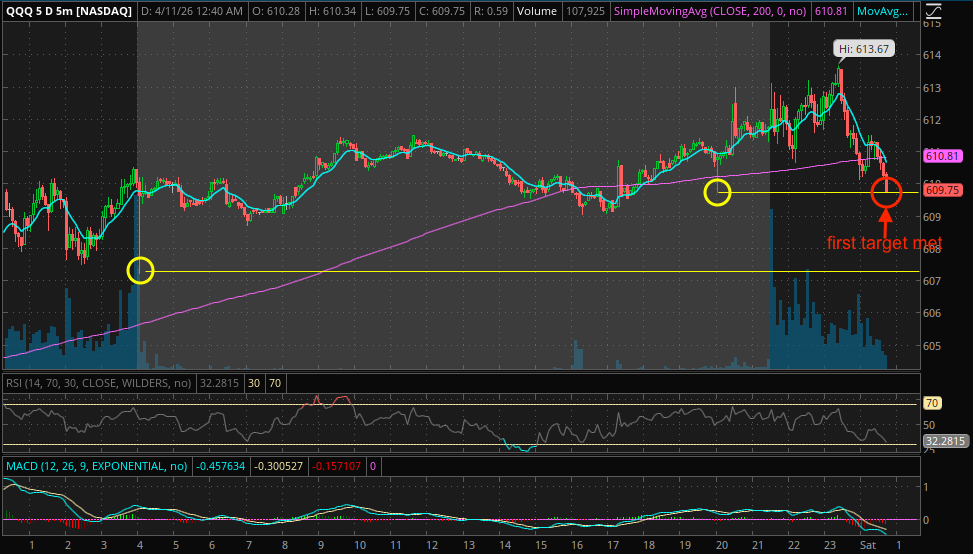The height and width of the screenshot is (554, 973).
Task: Click the 607 price axis label
Action: click(x=933, y=281)
